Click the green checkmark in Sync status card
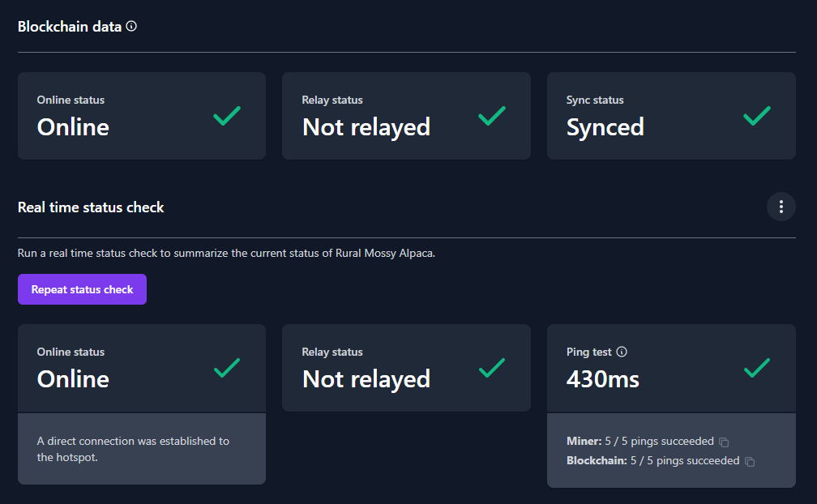 click(756, 116)
